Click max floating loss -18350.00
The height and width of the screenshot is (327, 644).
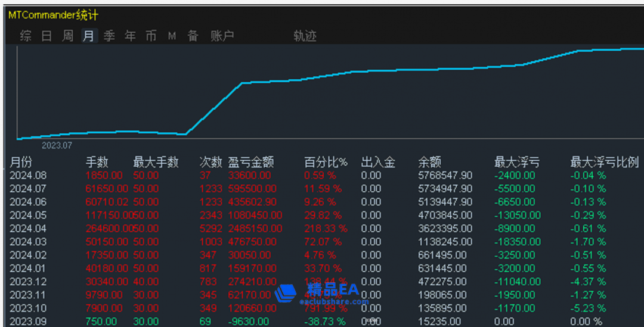click(x=518, y=242)
